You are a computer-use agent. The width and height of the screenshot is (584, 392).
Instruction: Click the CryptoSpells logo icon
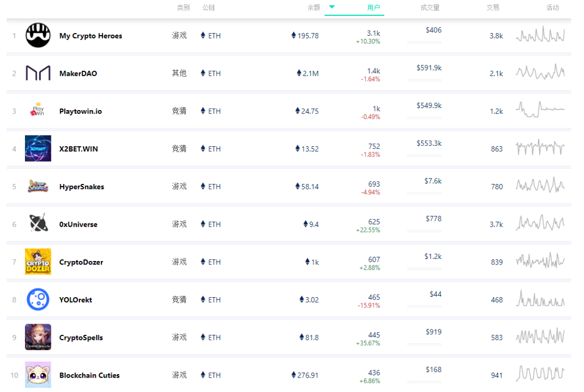[38, 337]
